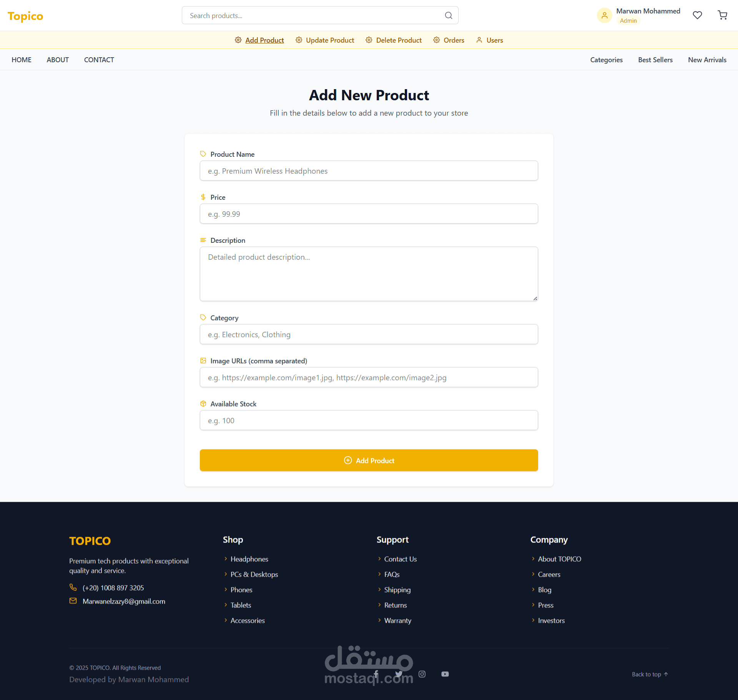Click the envelope icon in footer
This screenshot has width=738, height=700.
coord(73,600)
